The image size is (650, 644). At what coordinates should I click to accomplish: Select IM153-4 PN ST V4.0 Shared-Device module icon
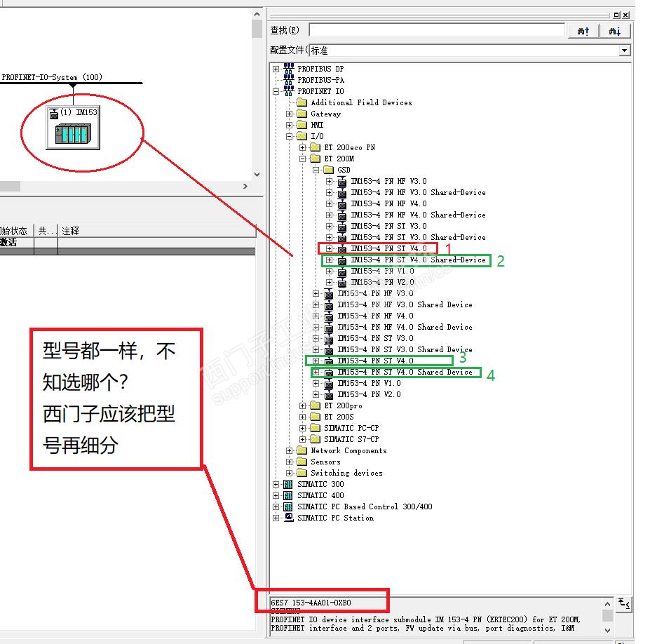(x=342, y=260)
